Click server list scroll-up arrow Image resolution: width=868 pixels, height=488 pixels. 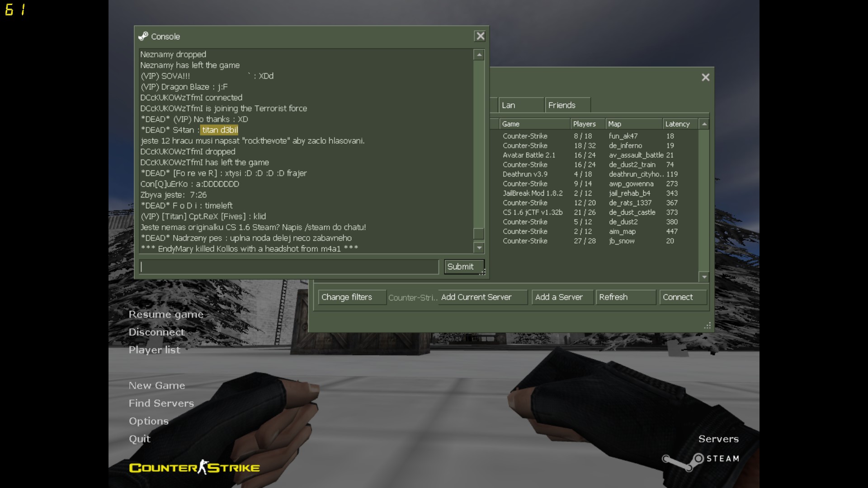[x=704, y=124]
